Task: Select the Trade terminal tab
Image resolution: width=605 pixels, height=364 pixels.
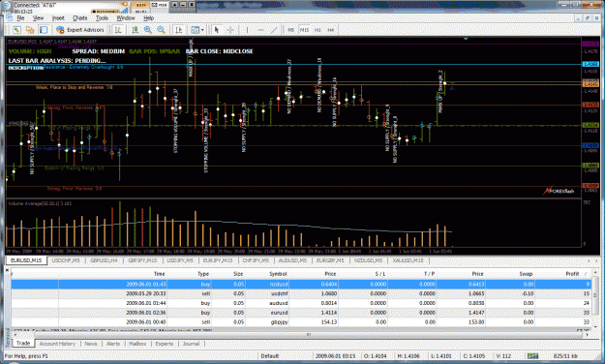Action: (x=23, y=343)
